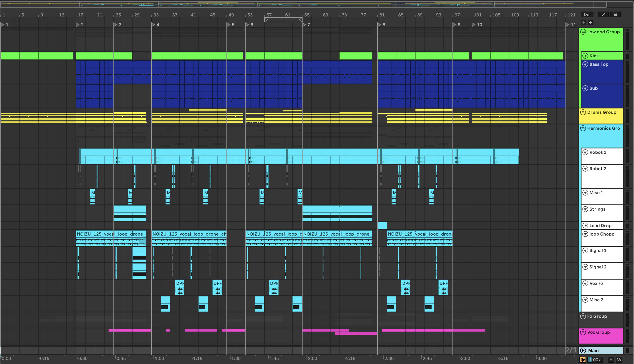634x364 pixels.
Task: Click locator marker 7 on the timeline
Action: [x=304, y=24]
